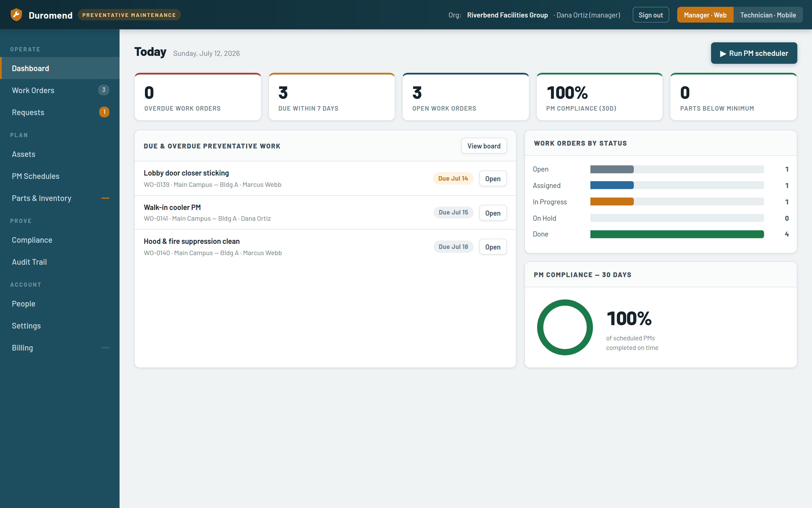This screenshot has height=508, width=812.
Task: Click the Open status progress bar
Action: 677,169
